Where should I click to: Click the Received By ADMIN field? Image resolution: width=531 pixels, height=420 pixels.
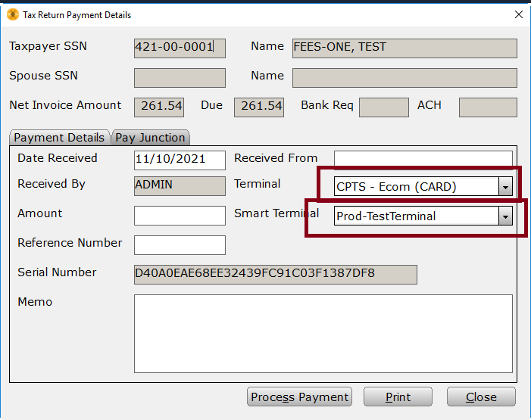[180, 186]
